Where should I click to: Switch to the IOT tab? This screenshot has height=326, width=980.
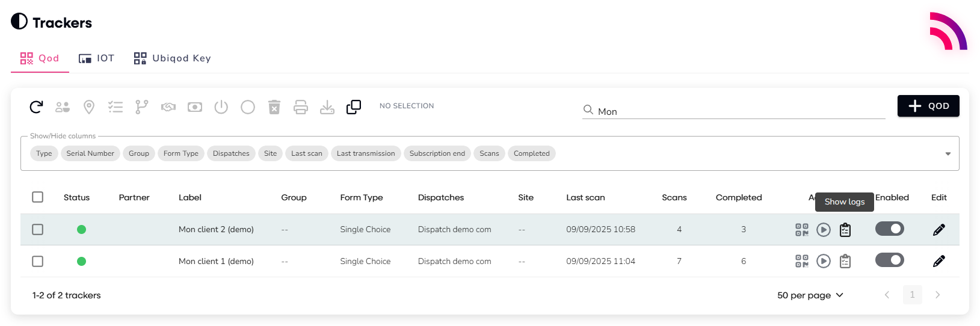pos(96,58)
